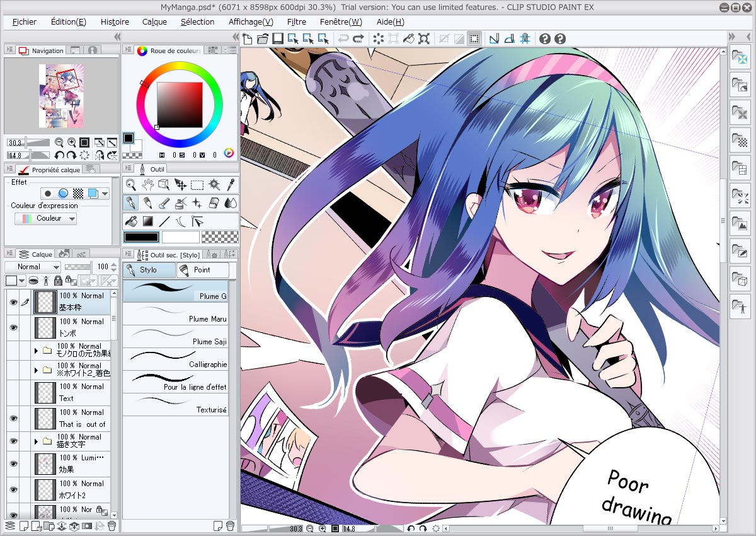Show the hidden Text layer
This screenshot has height=536, width=756.
pyautogui.click(x=13, y=392)
